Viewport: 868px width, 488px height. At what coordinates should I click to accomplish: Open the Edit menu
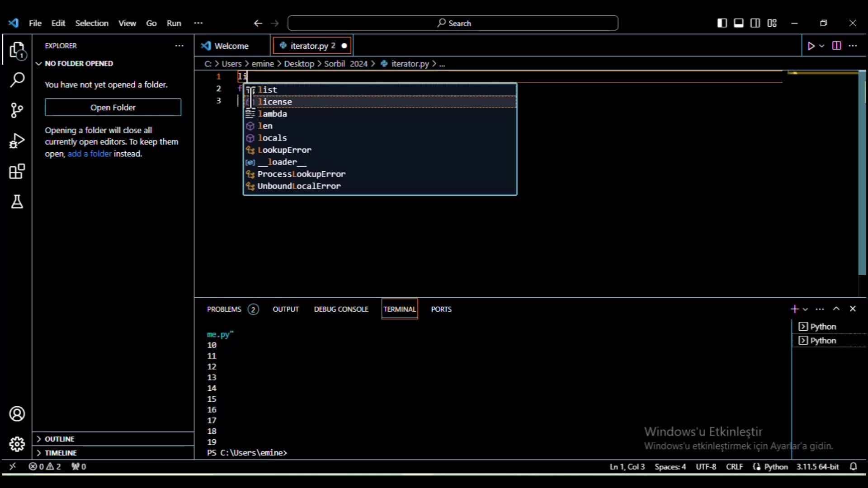click(x=58, y=23)
